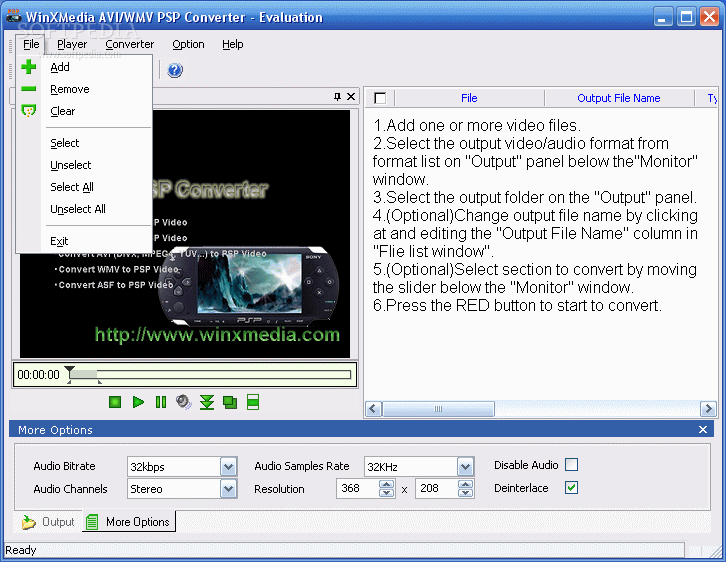Click the playback position slider marker
726x562 pixels.
tap(69, 371)
